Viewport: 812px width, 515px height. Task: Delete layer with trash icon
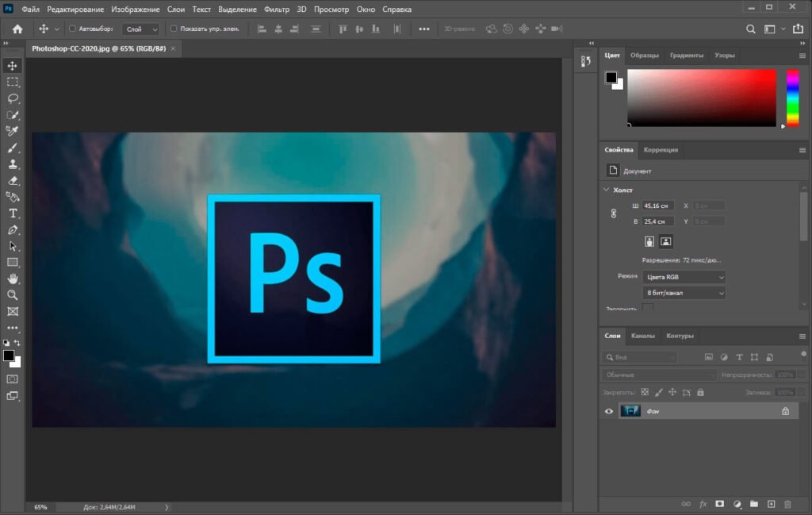787,504
